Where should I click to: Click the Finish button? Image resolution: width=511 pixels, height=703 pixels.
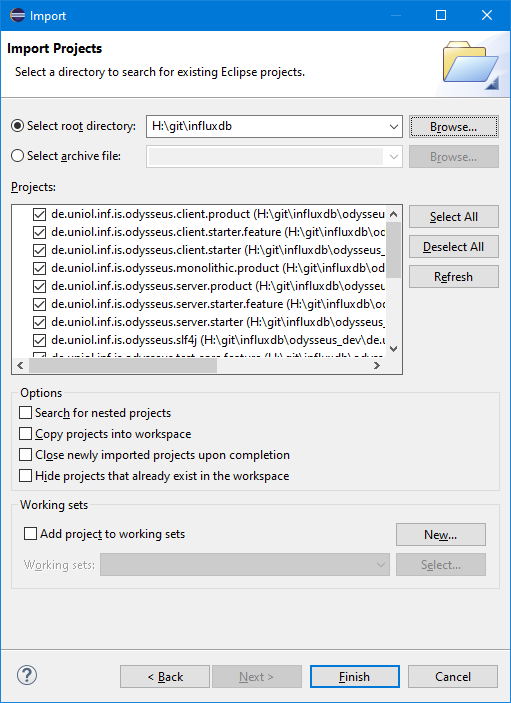[355, 676]
